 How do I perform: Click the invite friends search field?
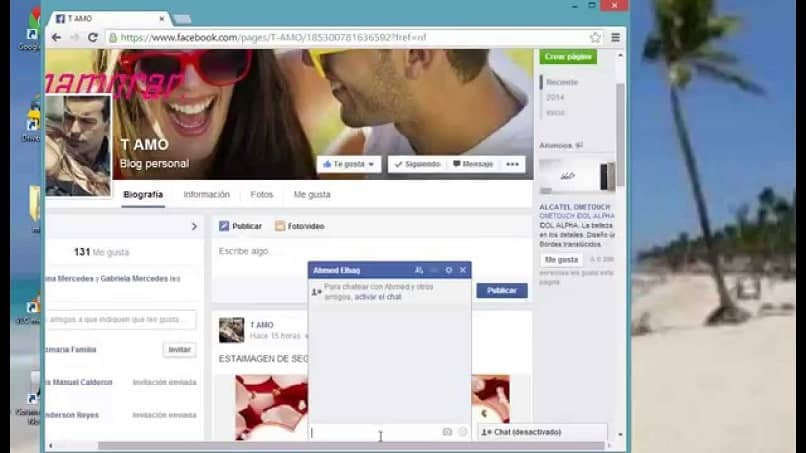click(x=121, y=320)
